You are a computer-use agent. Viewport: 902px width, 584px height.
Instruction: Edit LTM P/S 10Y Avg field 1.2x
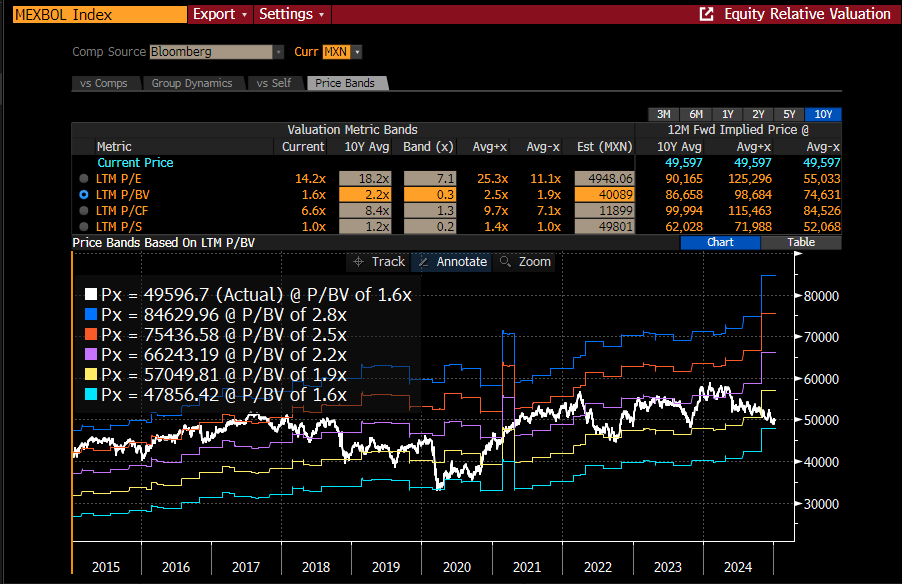coord(365,227)
